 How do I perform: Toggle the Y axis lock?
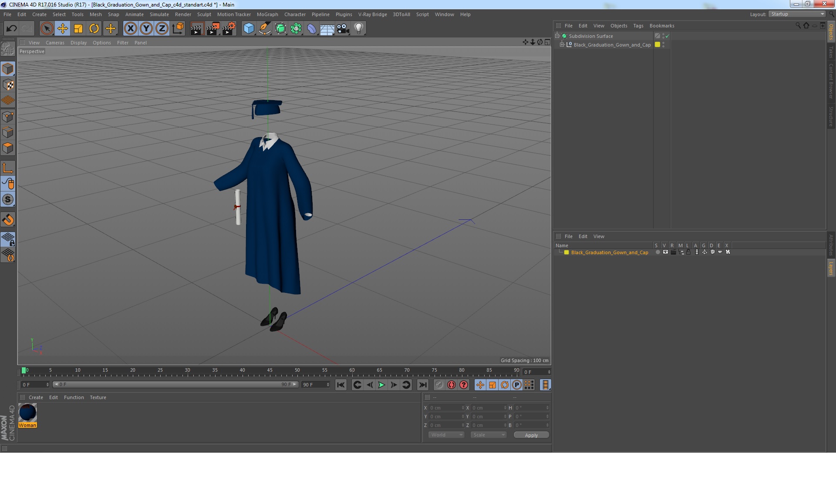(x=146, y=29)
